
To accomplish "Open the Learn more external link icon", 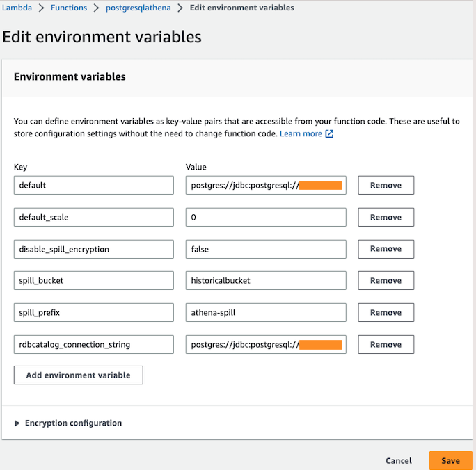I will [x=330, y=134].
